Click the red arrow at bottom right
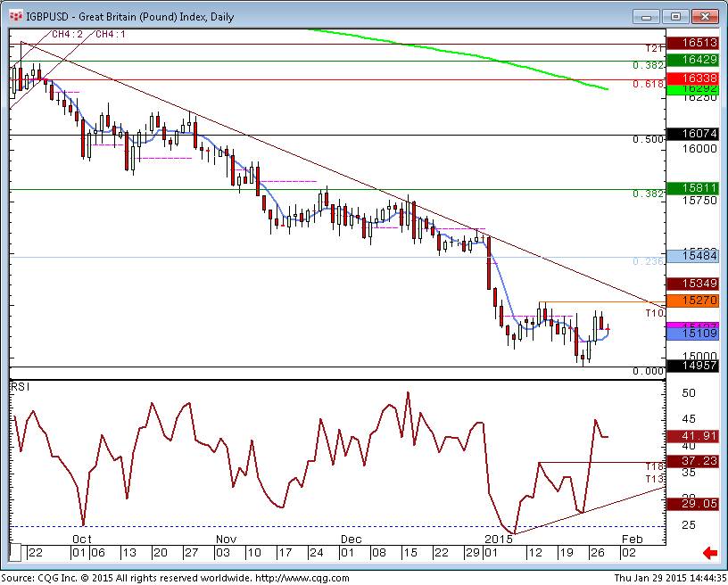 710,554
